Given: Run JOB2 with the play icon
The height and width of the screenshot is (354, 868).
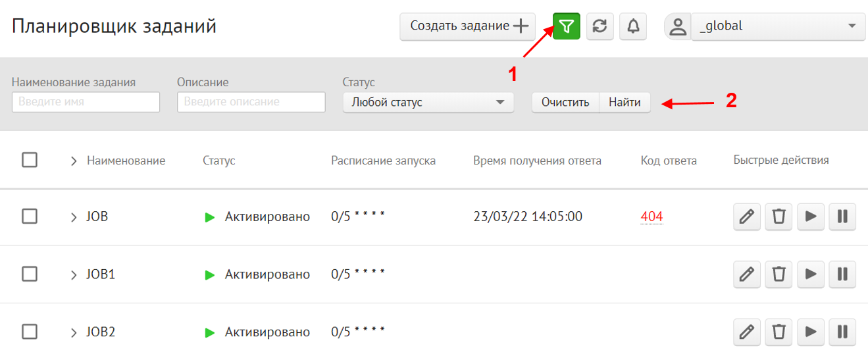Looking at the screenshot, I should pyautogui.click(x=811, y=331).
